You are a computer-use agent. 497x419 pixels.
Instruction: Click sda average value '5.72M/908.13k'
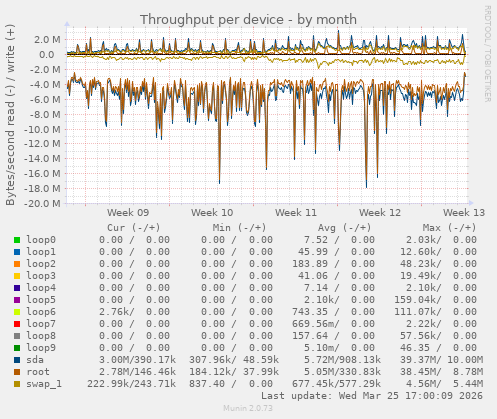(x=342, y=360)
